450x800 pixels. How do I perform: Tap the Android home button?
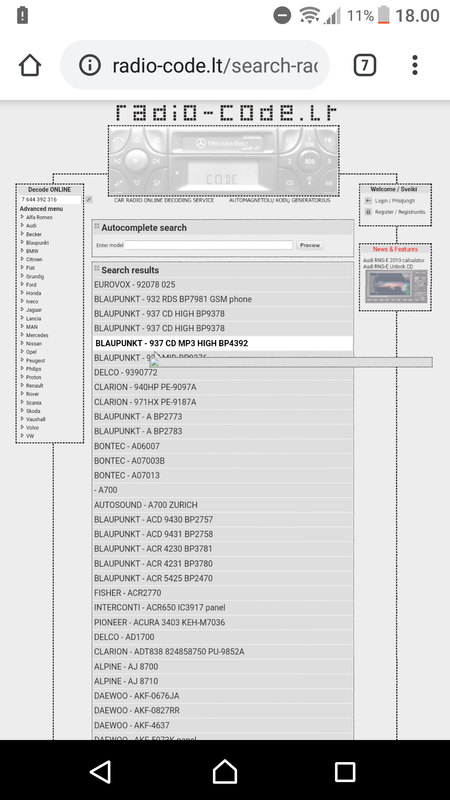coord(225,771)
